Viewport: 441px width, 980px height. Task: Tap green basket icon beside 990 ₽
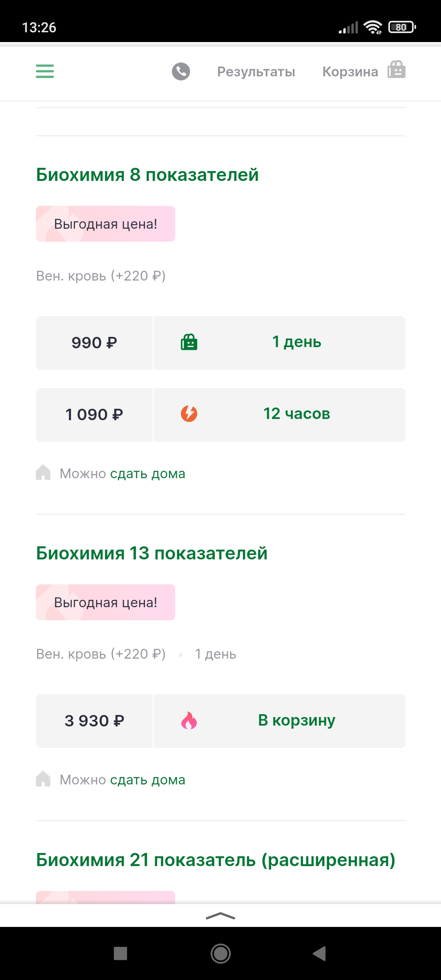[189, 342]
